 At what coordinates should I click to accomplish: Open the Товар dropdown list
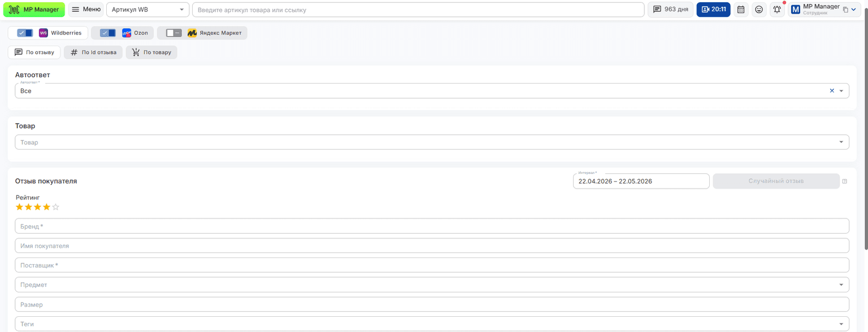(432, 142)
